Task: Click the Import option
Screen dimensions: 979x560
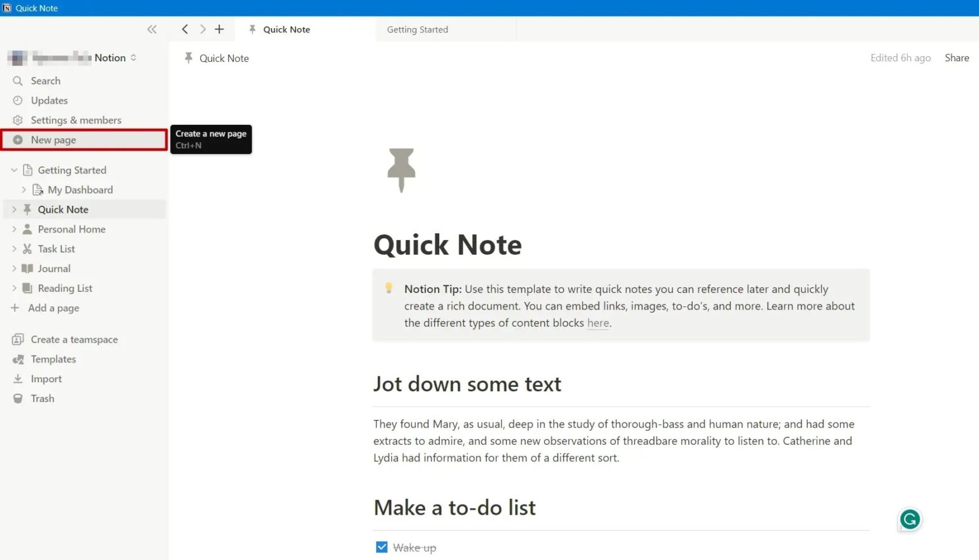Action: 46,378
